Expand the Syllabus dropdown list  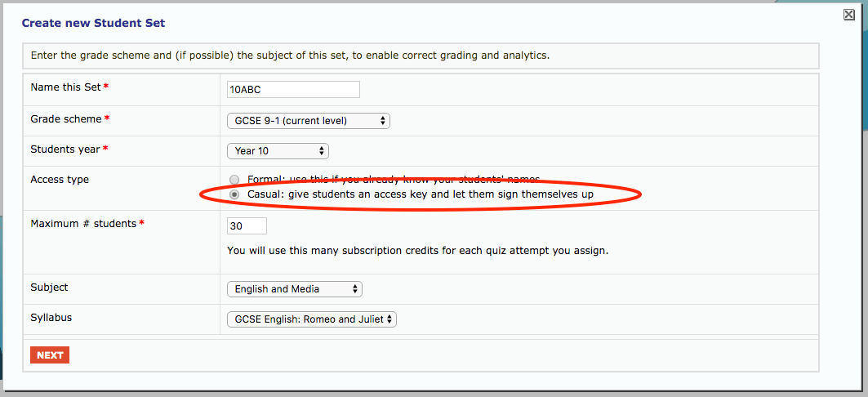(311, 319)
